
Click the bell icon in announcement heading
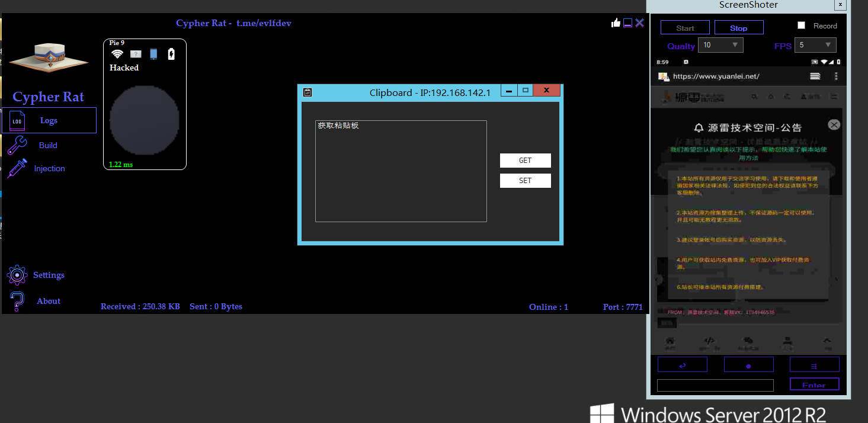(x=699, y=127)
